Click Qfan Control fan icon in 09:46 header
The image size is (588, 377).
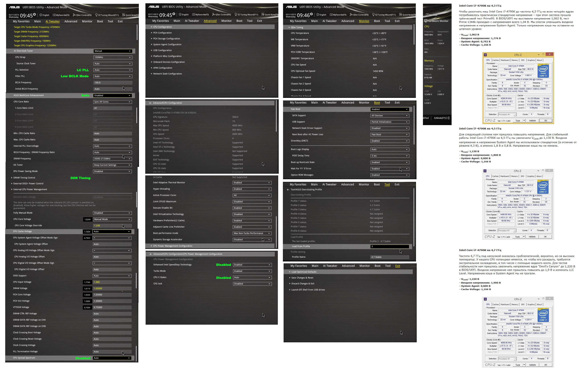pyautogui.click(x=351, y=15)
